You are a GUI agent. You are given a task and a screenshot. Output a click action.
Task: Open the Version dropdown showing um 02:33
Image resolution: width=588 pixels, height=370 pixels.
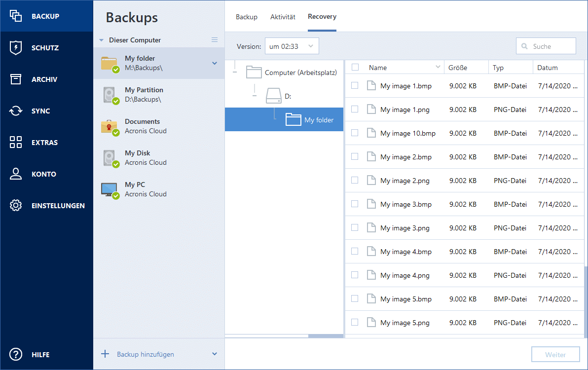click(x=292, y=46)
